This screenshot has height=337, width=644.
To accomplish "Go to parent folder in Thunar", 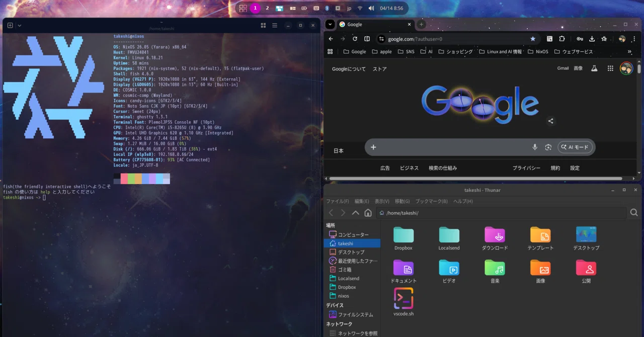I will point(356,213).
